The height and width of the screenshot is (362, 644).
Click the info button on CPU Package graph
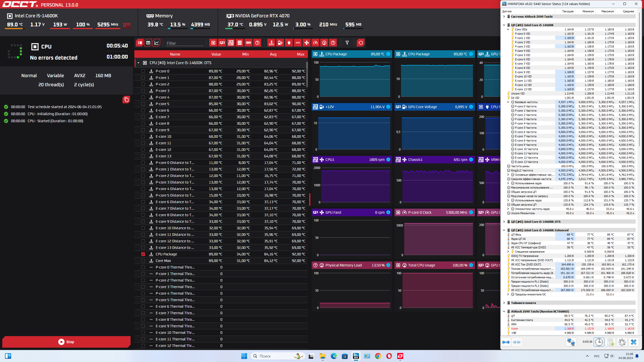click(388, 54)
